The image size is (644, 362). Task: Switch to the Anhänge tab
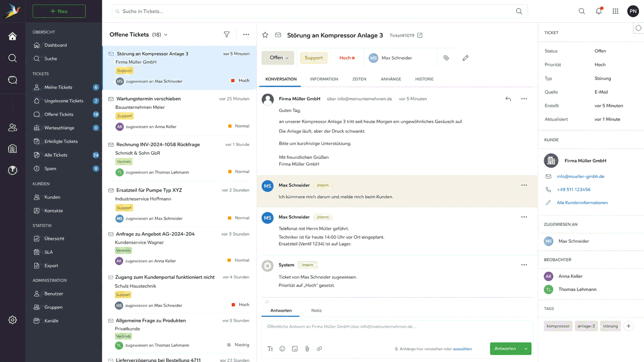[391, 79]
